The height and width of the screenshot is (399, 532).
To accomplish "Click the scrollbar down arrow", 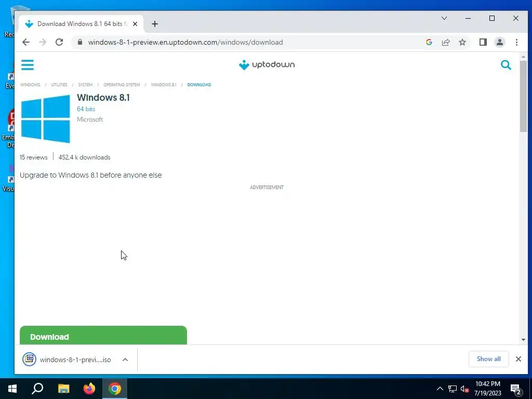I will (x=523, y=340).
